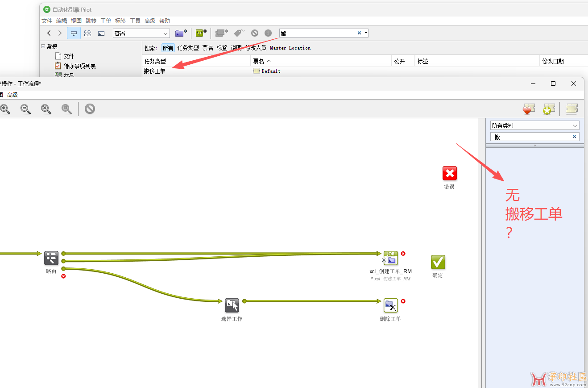Click the favorite tickets heart icon
The width and height of the screenshot is (588, 388).
pos(529,109)
